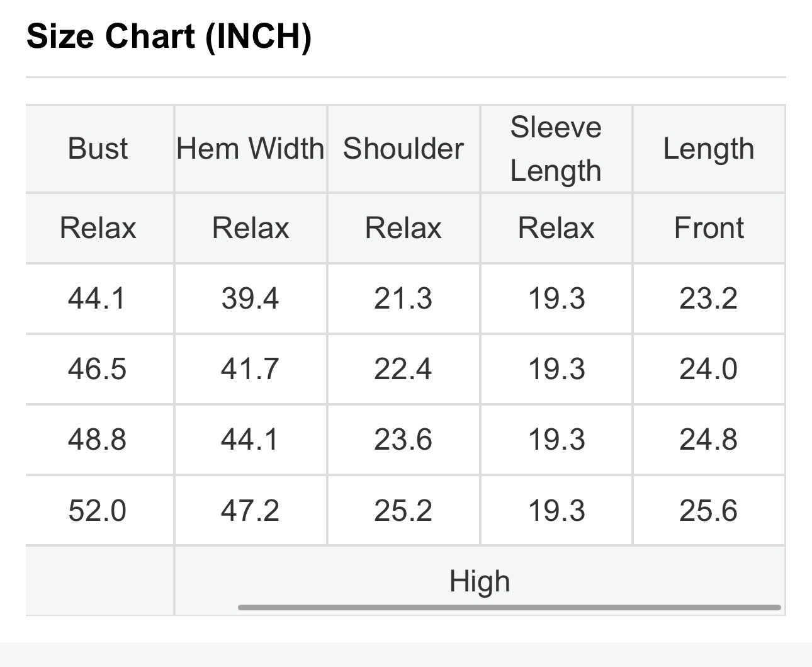Image resolution: width=812 pixels, height=667 pixels.
Task: Select the Sleeve Length column header
Action: click(556, 149)
